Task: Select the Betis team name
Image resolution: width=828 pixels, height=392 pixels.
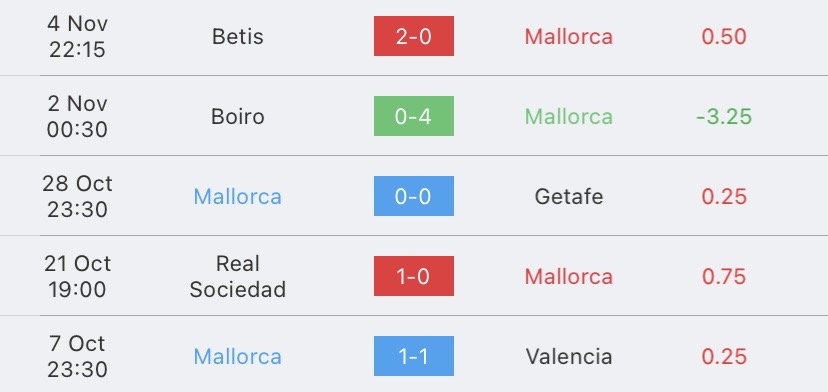Action: point(238,36)
